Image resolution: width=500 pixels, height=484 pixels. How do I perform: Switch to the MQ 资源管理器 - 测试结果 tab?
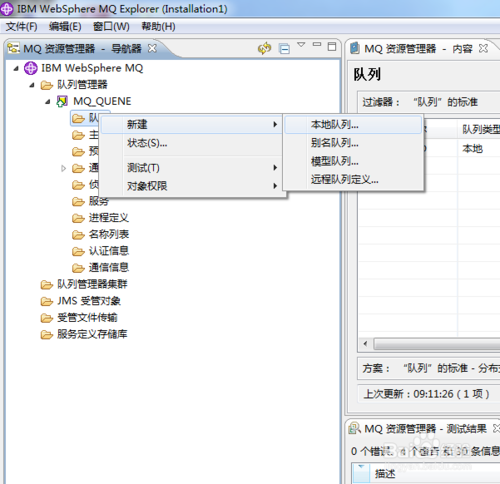(x=425, y=429)
